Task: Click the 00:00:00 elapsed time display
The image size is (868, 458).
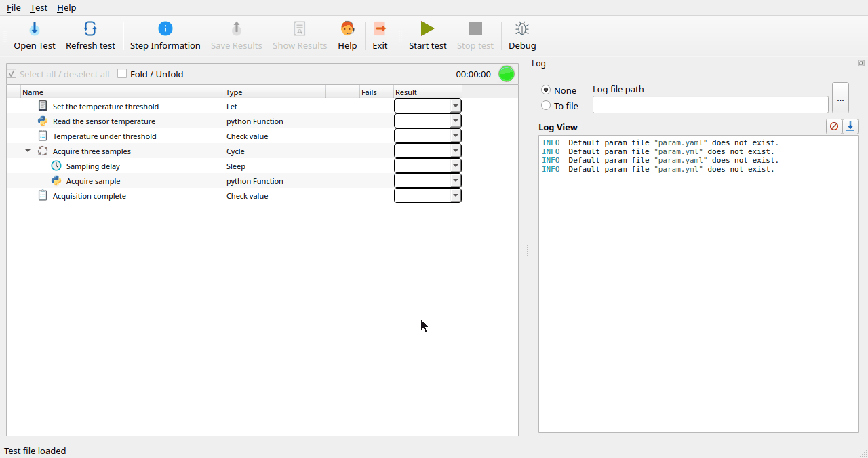Action: [473, 74]
